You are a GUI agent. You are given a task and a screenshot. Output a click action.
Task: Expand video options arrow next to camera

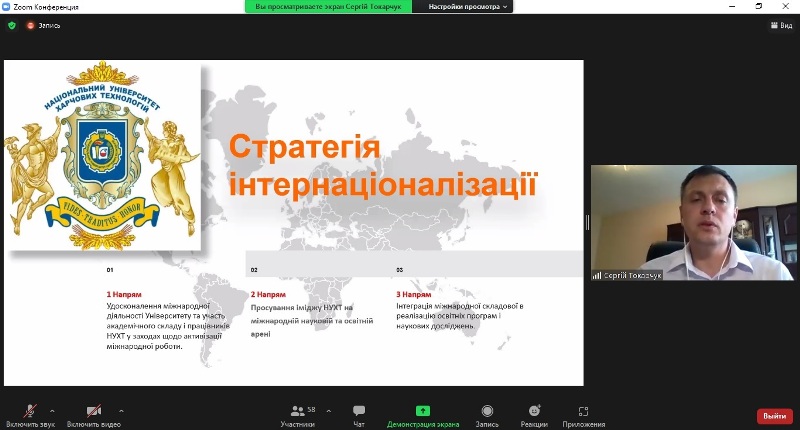click(x=121, y=411)
